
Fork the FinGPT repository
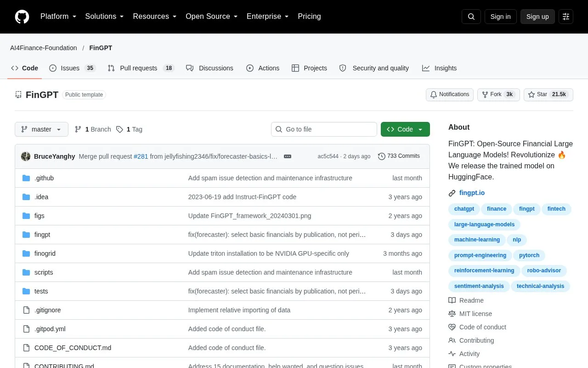click(498, 94)
